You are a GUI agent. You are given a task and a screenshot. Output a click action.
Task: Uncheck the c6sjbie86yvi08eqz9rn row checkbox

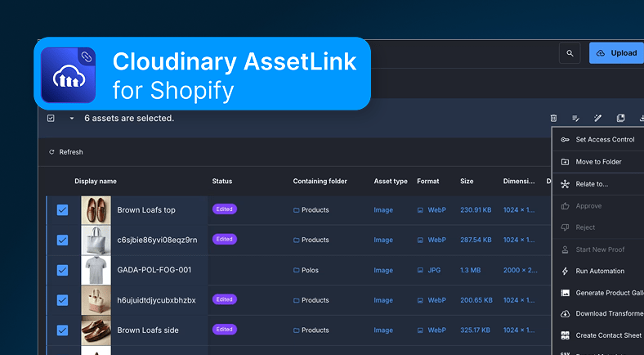[x=62, y=240]
